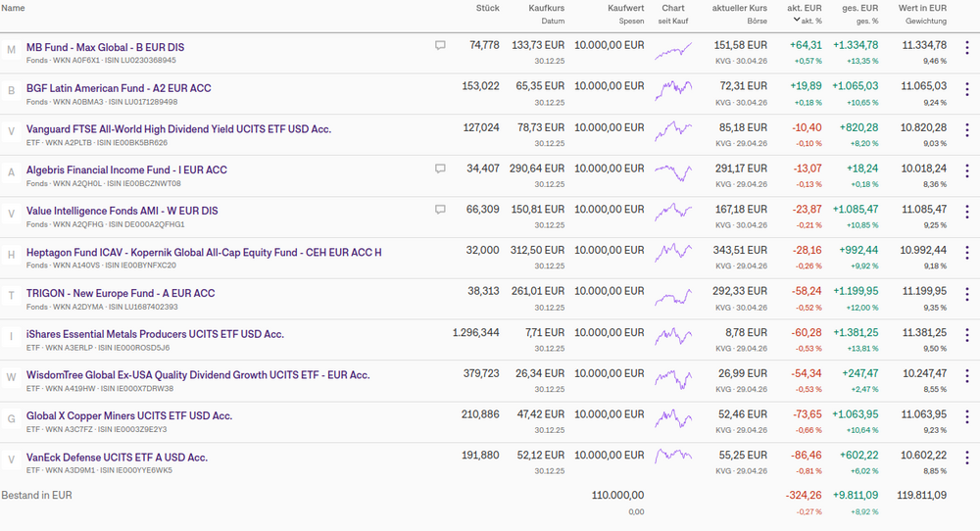980x531 pixels.
Task: Open three-dot menu for WisdomTree Global Ex-USA row
Action: tap(967, 376)
